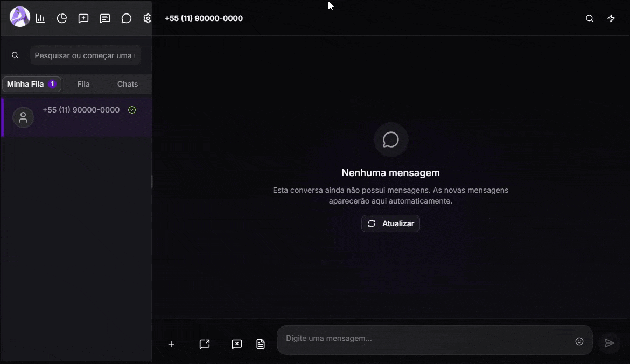The image size is (630, 364).
Task: Click the Atualizar button
Action: (390, 223)
